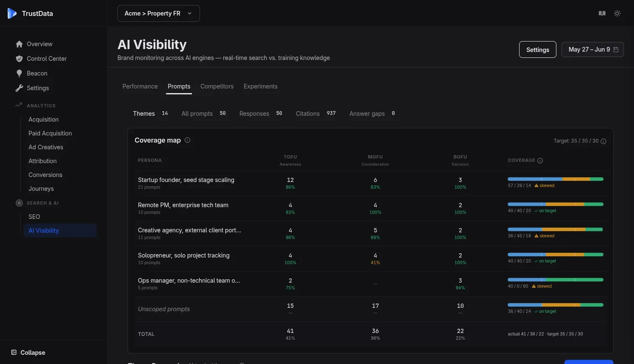Click the on target check for Solopreneur
Viewport: 634px width, 364px height.
point(536,261)
